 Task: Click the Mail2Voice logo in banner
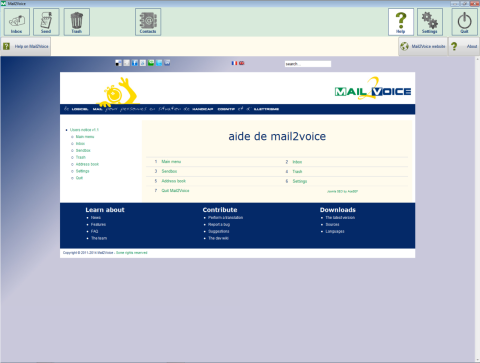(373, 89)
